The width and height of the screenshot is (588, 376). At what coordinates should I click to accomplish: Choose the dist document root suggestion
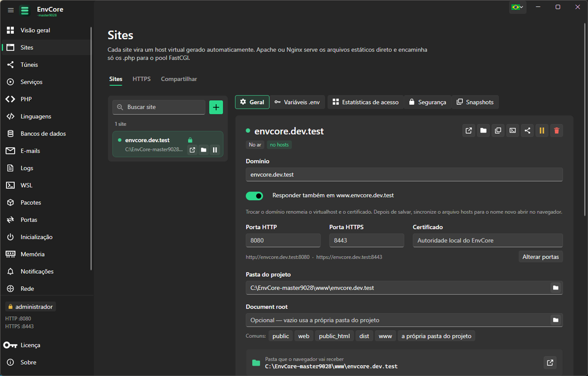(364, 336)
